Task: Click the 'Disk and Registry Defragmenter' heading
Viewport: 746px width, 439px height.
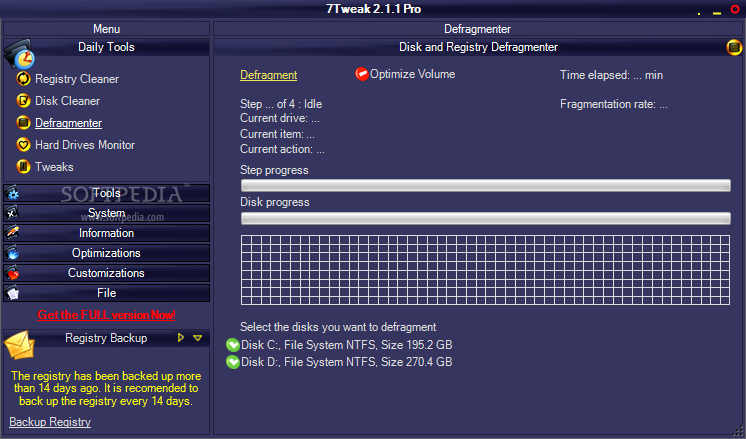Action: coord(478,47)
